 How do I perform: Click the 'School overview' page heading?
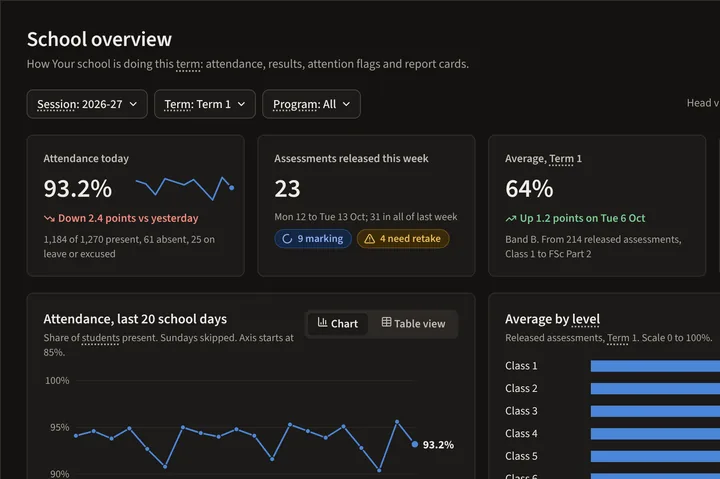(99, 39)
